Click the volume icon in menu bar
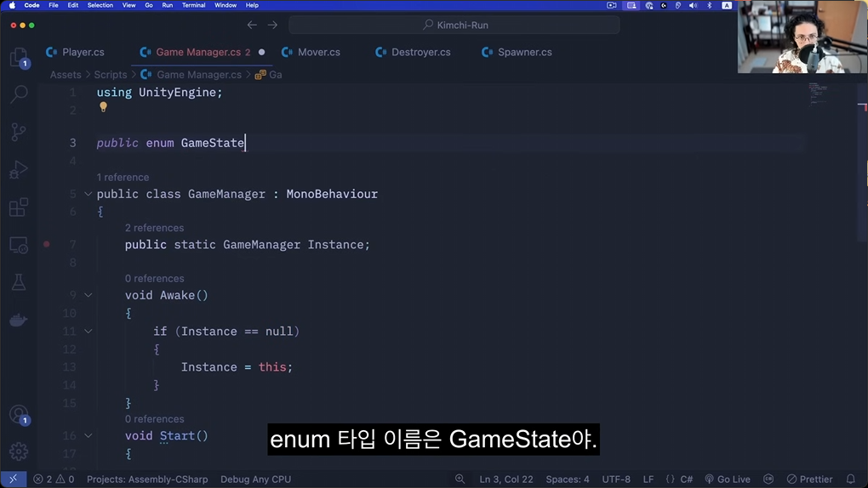The height and width of the screenshot is (488, 868). [693, 5]
